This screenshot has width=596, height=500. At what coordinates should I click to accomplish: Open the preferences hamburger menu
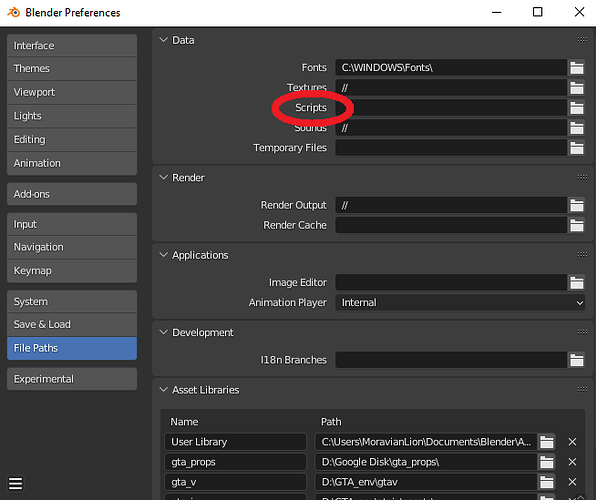coord(16,484)
